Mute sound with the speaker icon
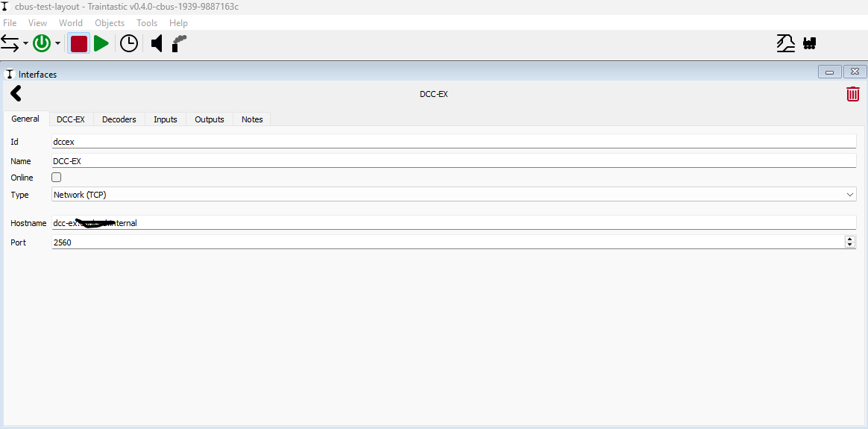This screenshot has height=429, width=868. pos(157,44)
